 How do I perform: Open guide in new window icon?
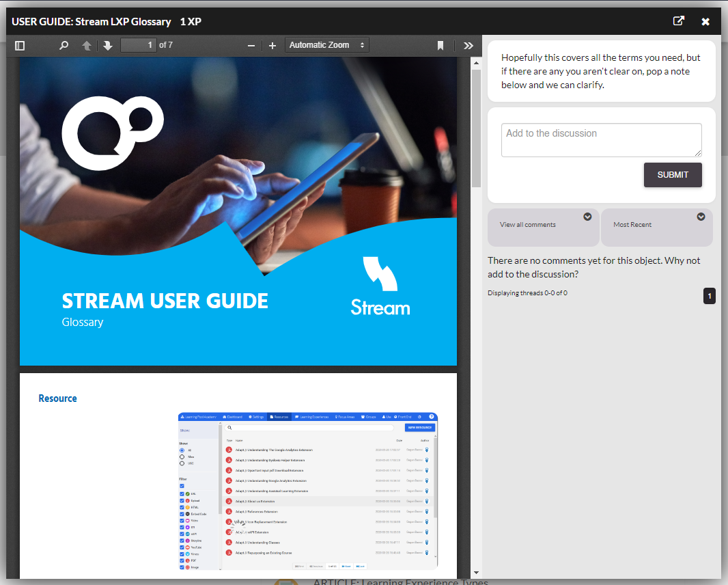tap(678, 21)
